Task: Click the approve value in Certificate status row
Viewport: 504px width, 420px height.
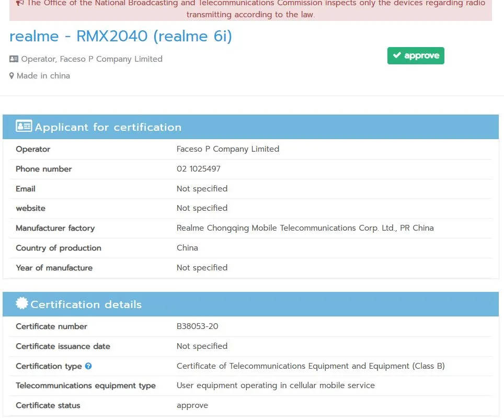Action: click(192, 405)
